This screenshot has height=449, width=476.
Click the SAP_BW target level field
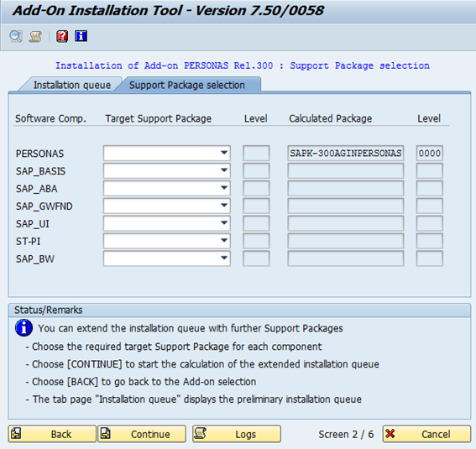(256, 258)
